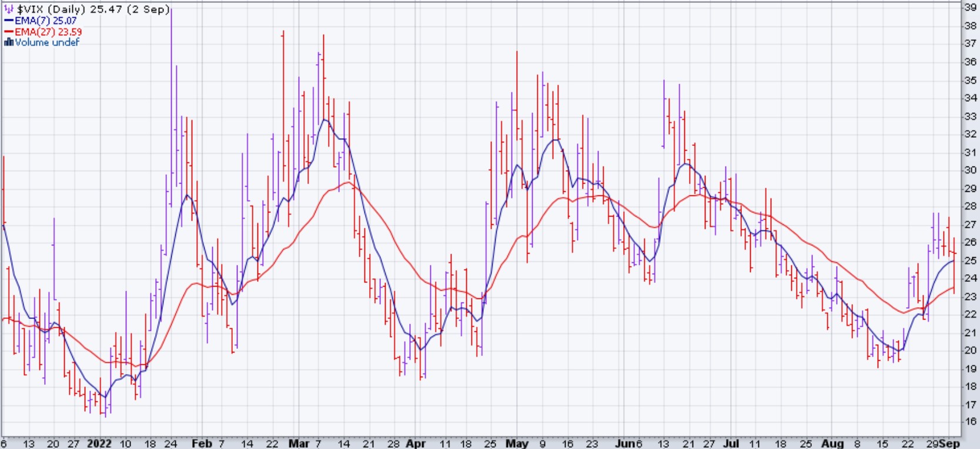Click the Sep label at axis end
This screenshot has width=980, height=449.
(949, 443)
